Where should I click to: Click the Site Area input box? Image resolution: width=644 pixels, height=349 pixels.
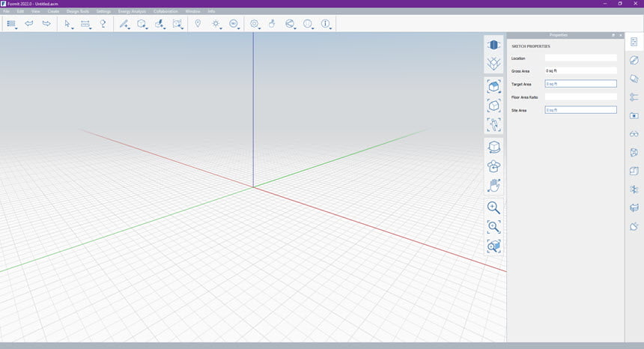581,110
